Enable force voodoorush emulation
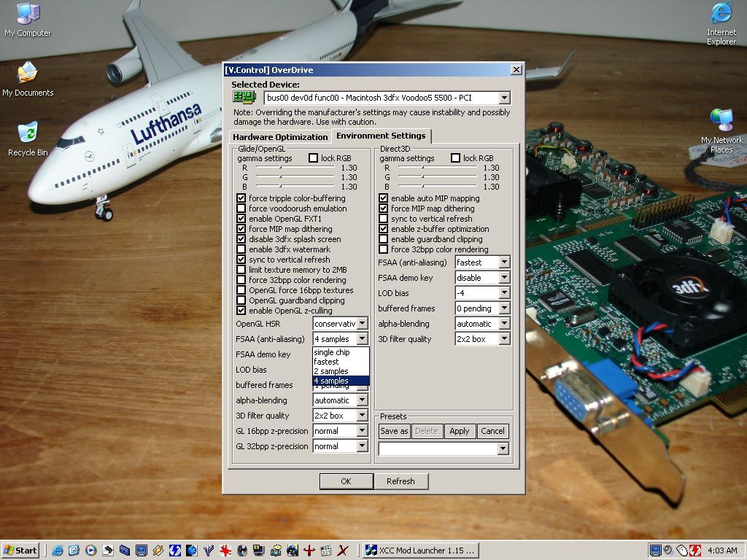This screenshot has height=560, width=747. tap(241, 209)
